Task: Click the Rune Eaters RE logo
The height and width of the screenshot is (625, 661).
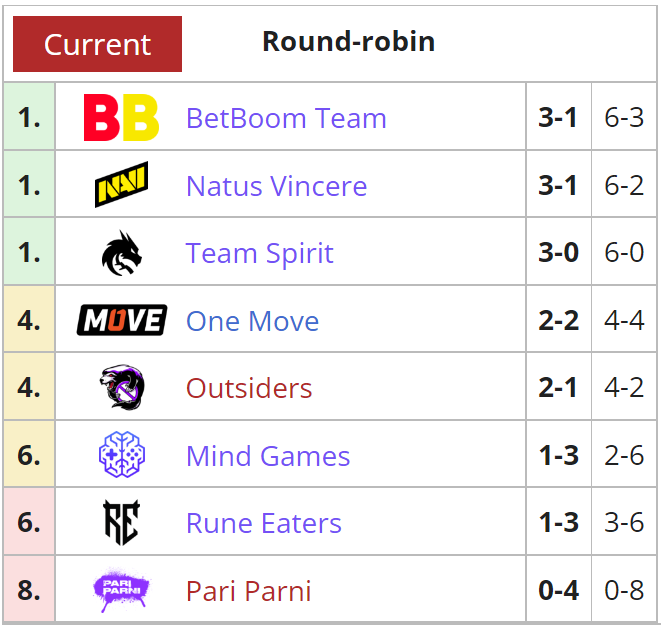Action: [x=122, y=522]
